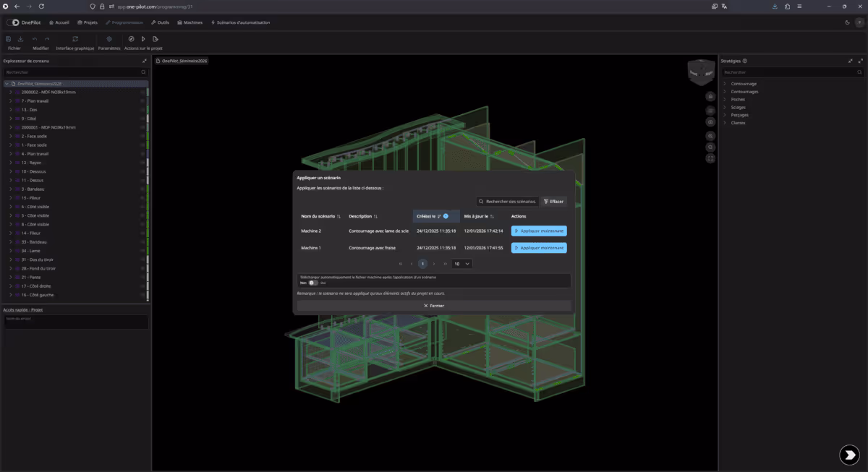
Task: Toggle automatic machine file download switch
Action: click(x=313, y=283)
